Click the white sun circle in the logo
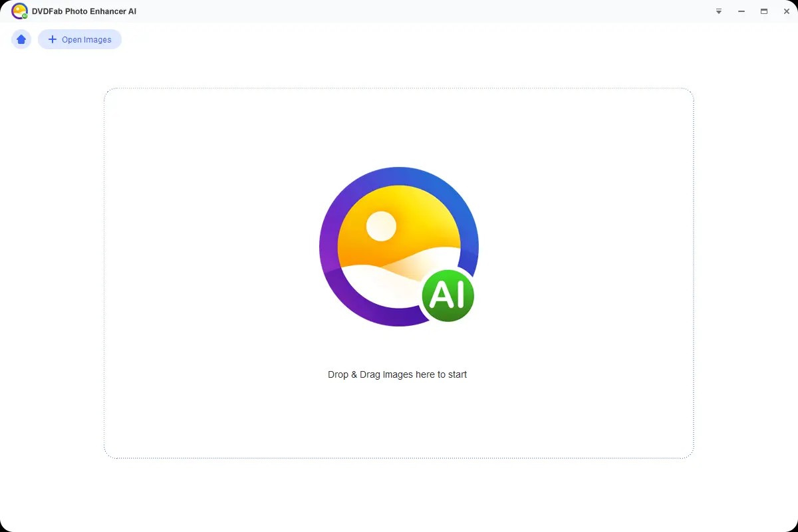This screenshot has width=798, height=532. coord(381,226)
